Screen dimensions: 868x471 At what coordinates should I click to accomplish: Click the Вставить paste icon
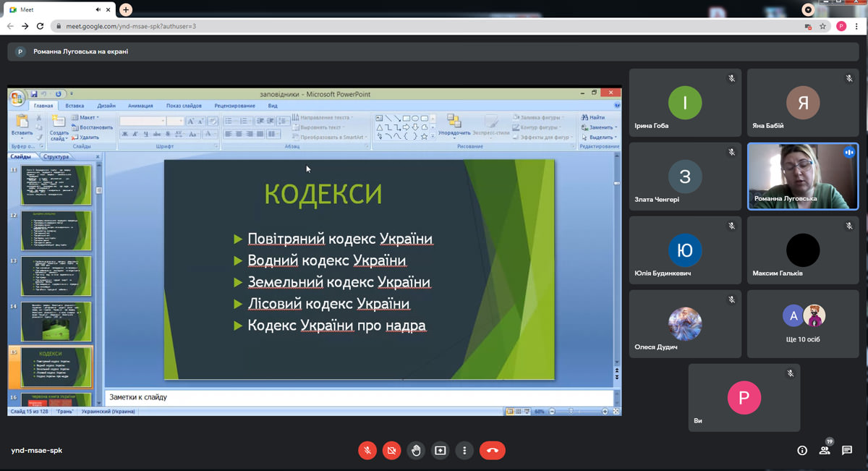[22, 121]
